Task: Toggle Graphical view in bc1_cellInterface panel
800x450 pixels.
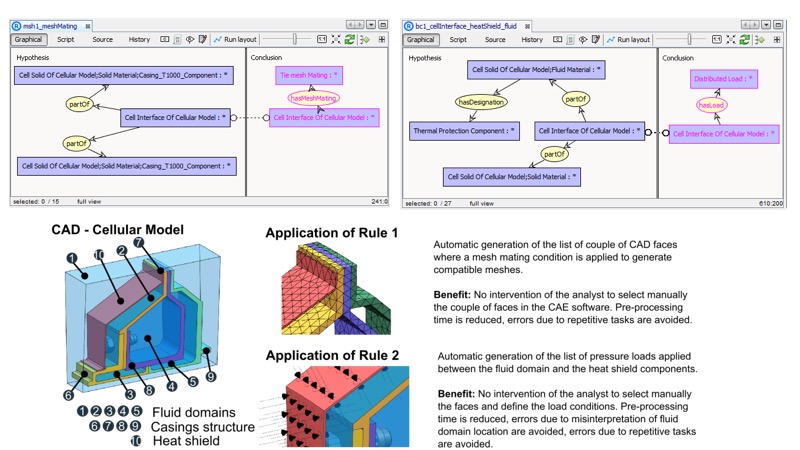Action: point(420,40)
